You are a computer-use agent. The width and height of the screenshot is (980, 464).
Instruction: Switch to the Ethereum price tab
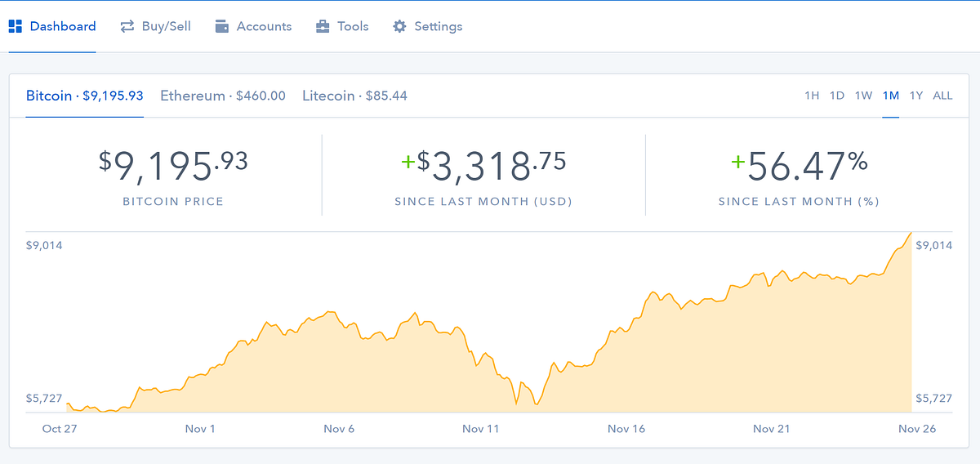(x=223, y=96)
